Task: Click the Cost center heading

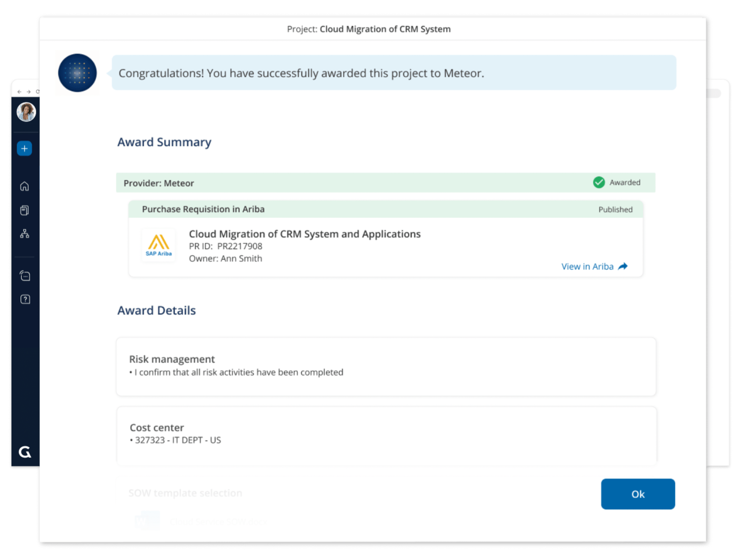Action: point(156,427)
